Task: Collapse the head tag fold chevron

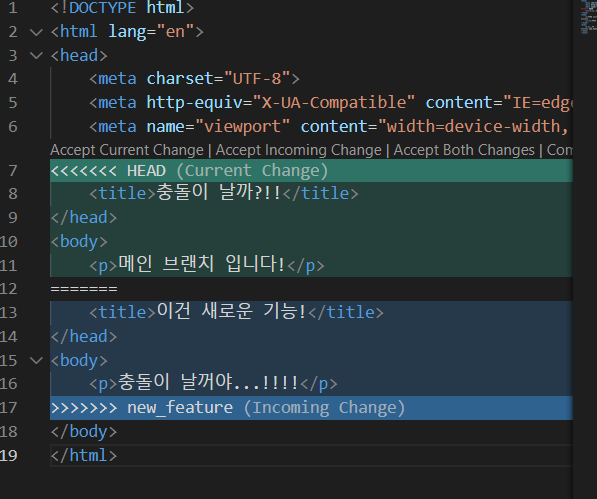Action: click(36, 56)
